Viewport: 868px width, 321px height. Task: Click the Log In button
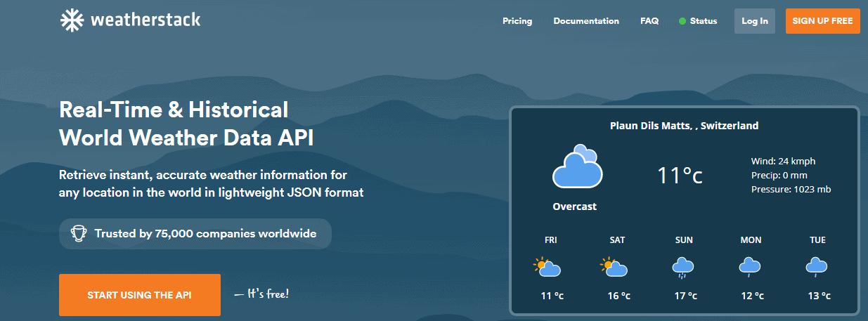click(755, 21)
